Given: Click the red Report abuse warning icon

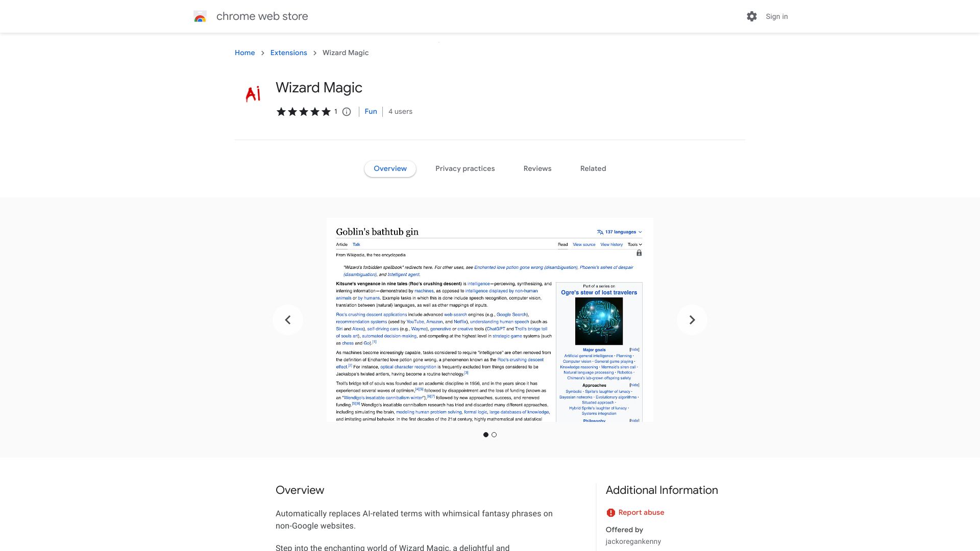Looking at the screenshot, I should pyautogui.click(x=610, y=513).
